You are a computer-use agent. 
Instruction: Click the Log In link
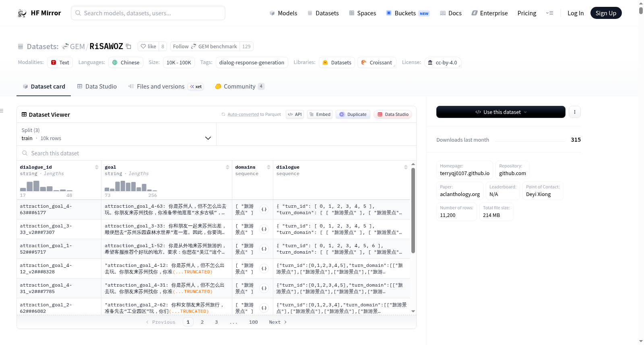pyautogui.click(x=576, y=13)
